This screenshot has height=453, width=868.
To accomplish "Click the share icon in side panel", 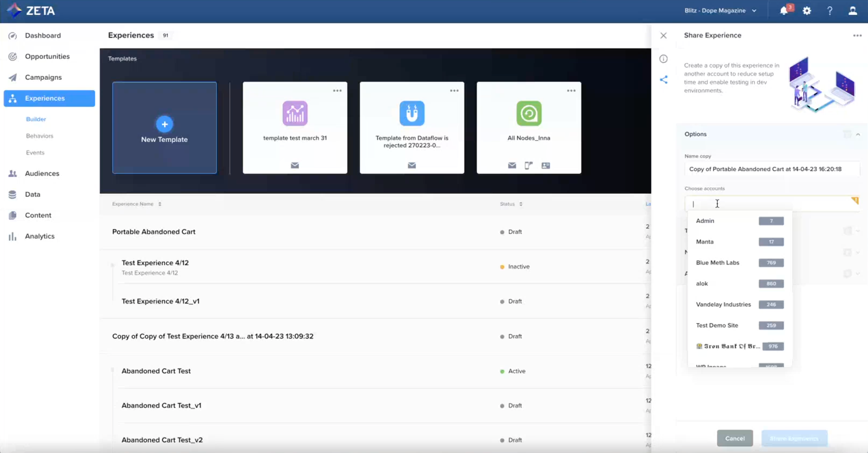I will point(664,80).
